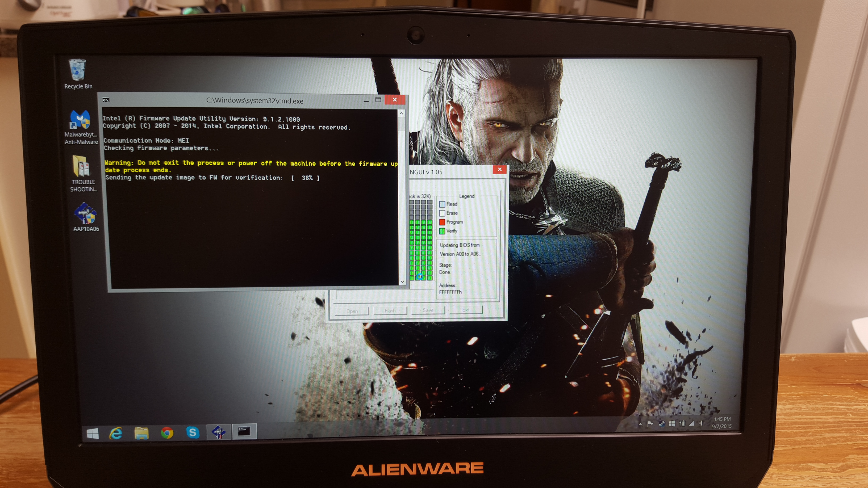Viewport: 868px width, 488px height.
Task: Open volume speaker tray icon
Action: tap(702, 423)
